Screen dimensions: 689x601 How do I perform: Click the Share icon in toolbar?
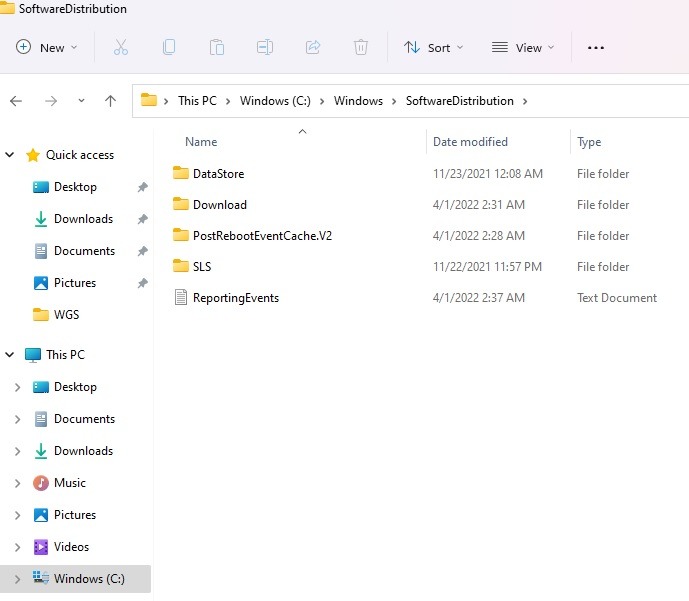coord(313,47)
